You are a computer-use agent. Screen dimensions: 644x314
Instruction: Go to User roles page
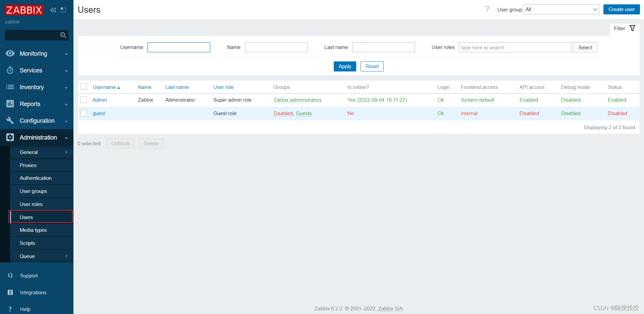point(42,204)
